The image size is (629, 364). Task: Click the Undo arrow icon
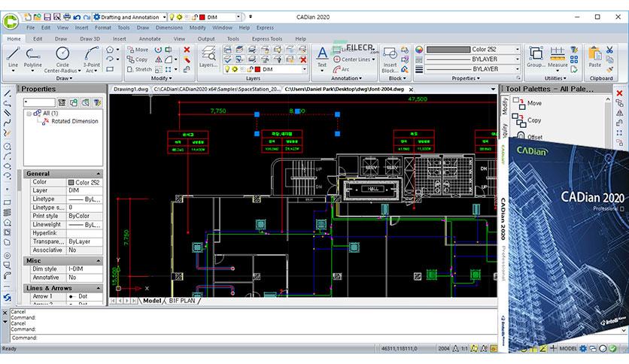(77, 17)
